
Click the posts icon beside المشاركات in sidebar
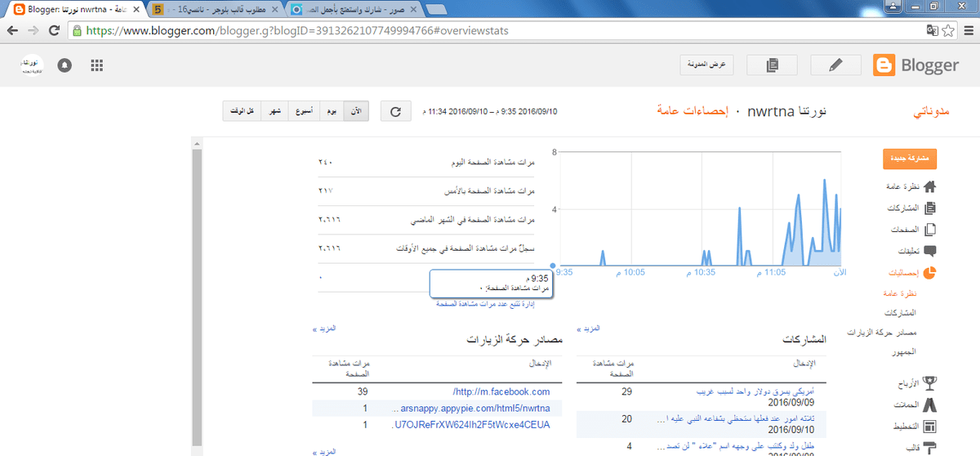(x=929, y=208)
